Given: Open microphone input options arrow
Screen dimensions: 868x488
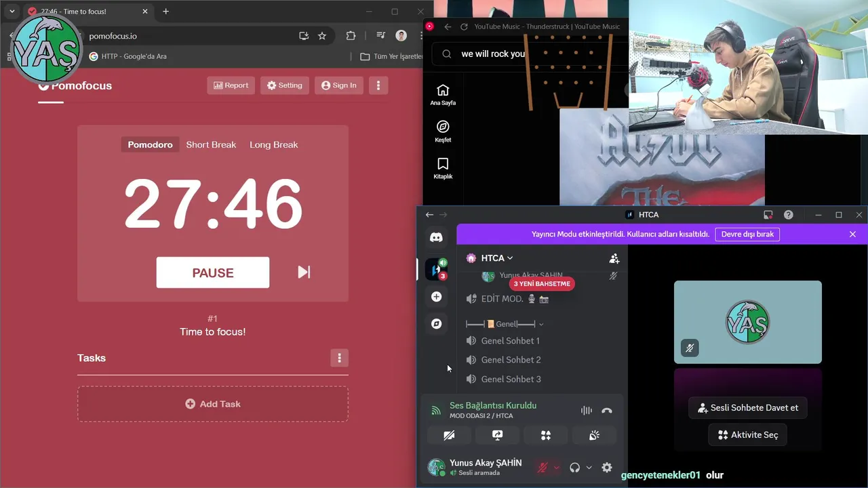Looking at the screenshot, I should (557, 468).
